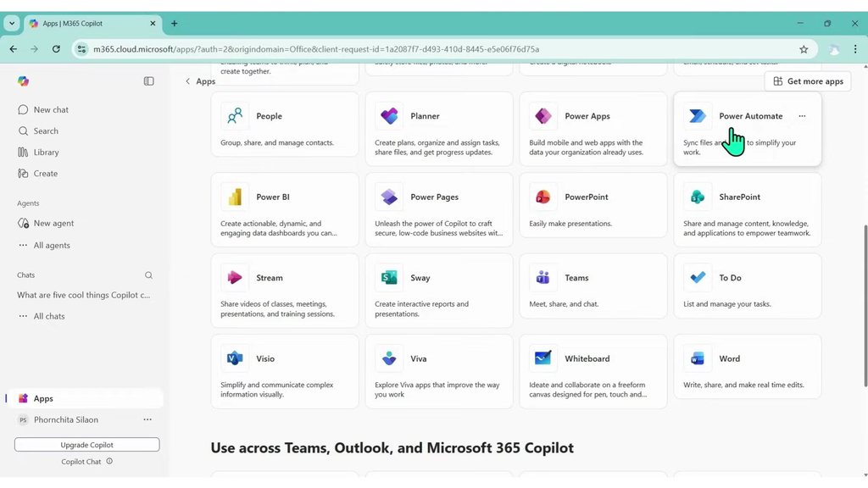Show All chats
Image resolution: width=868 pixels, height=488 pixels.
49,317
